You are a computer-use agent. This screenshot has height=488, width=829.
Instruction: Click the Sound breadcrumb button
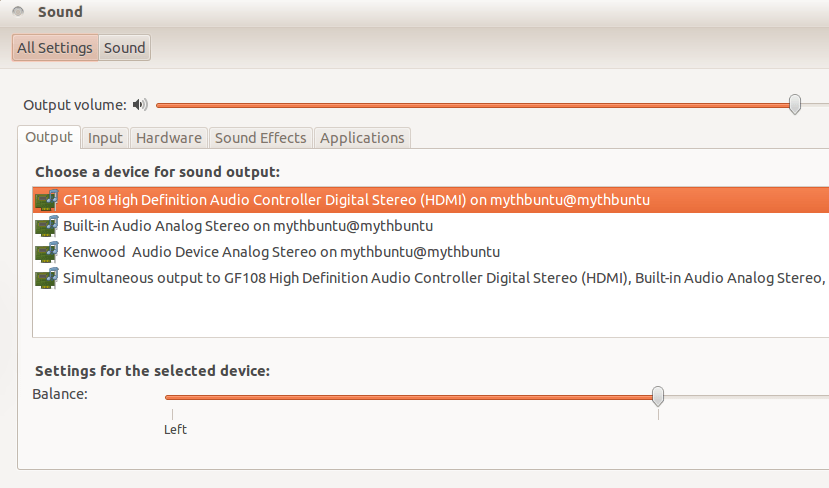[124, 48]
